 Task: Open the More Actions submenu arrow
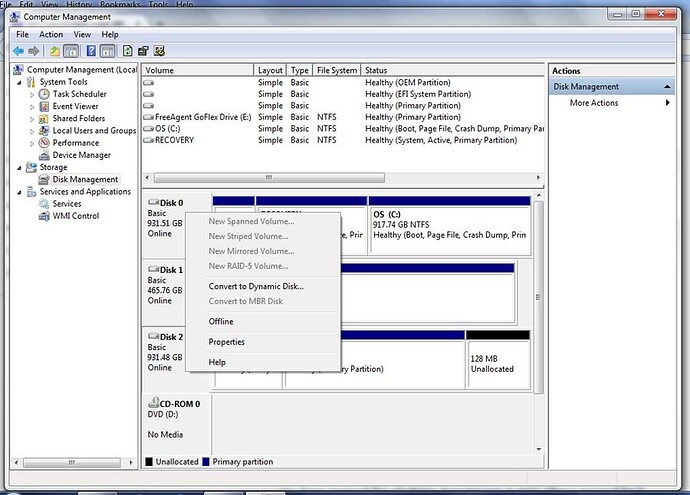click(x=668, y=103)
